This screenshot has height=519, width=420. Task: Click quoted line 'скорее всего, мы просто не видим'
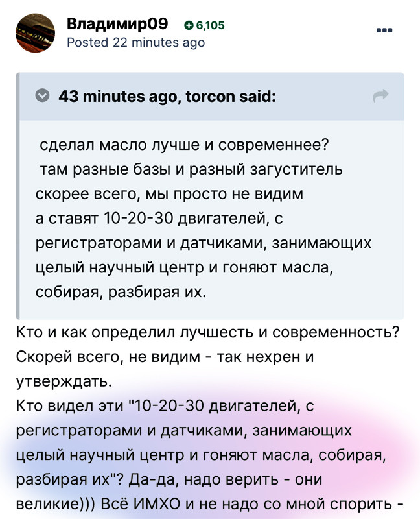click(x=169, y=194)
